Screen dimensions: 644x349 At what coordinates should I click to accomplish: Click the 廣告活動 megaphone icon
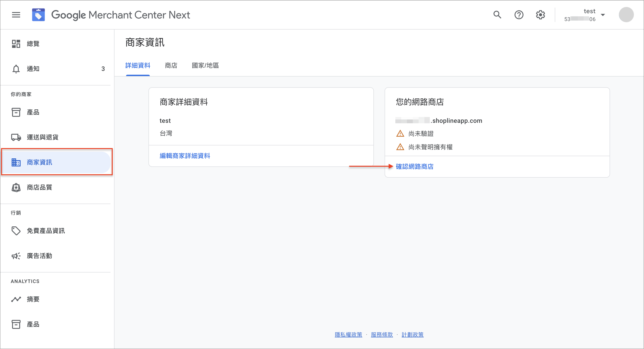click(16, 256)
